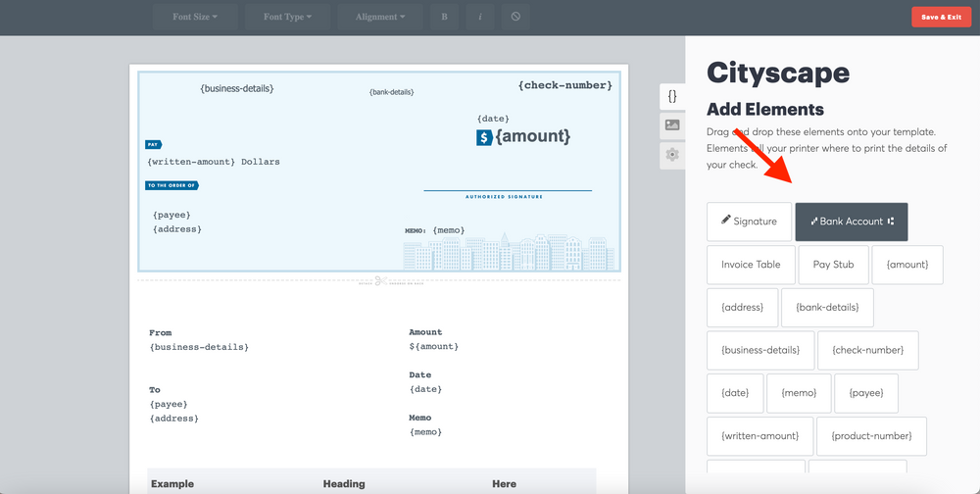Choose the Bank Account element
The image size is (980, 494).
pos(851,222)
